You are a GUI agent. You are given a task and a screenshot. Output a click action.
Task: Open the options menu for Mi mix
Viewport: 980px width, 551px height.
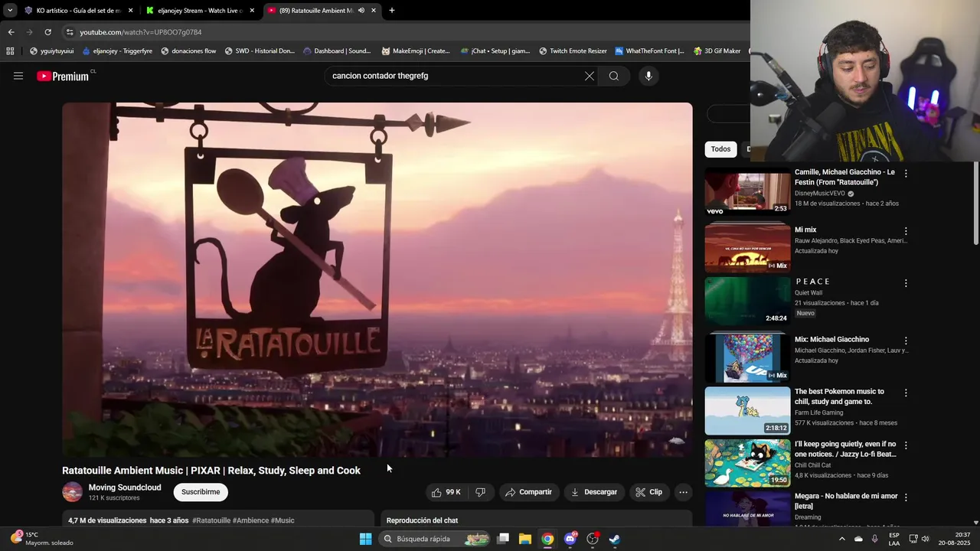click(x=906, y=231)
